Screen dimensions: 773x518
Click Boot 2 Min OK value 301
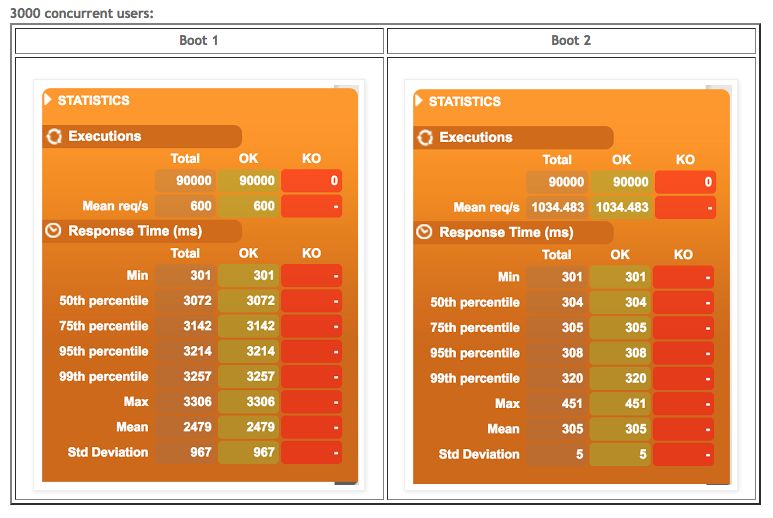point(621,277)
